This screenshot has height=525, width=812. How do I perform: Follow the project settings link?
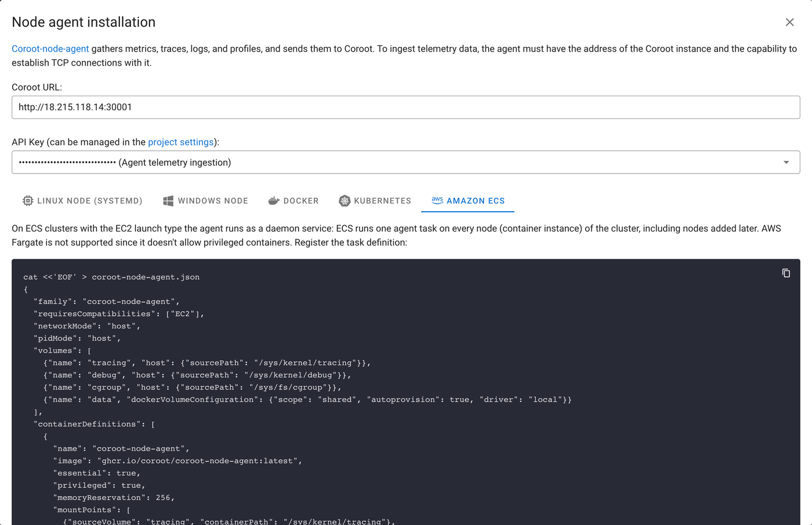point(181,142)
